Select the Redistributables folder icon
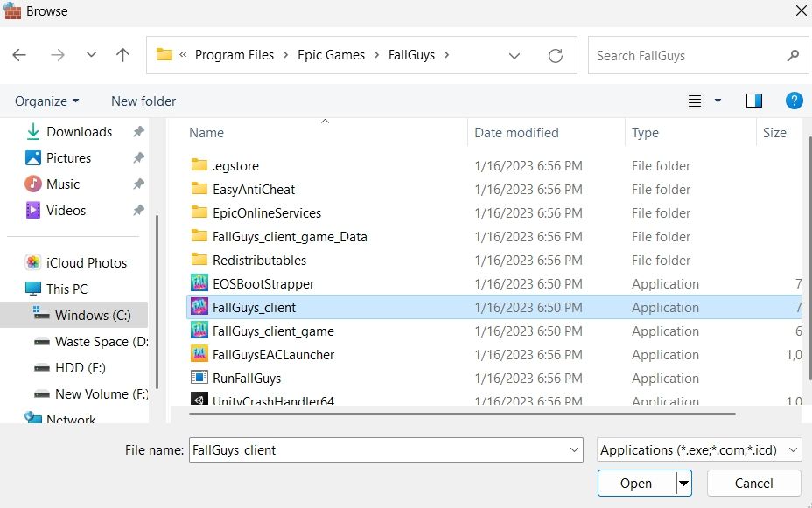The height and width of the screenshot is (508, 812). click(199, 259)
